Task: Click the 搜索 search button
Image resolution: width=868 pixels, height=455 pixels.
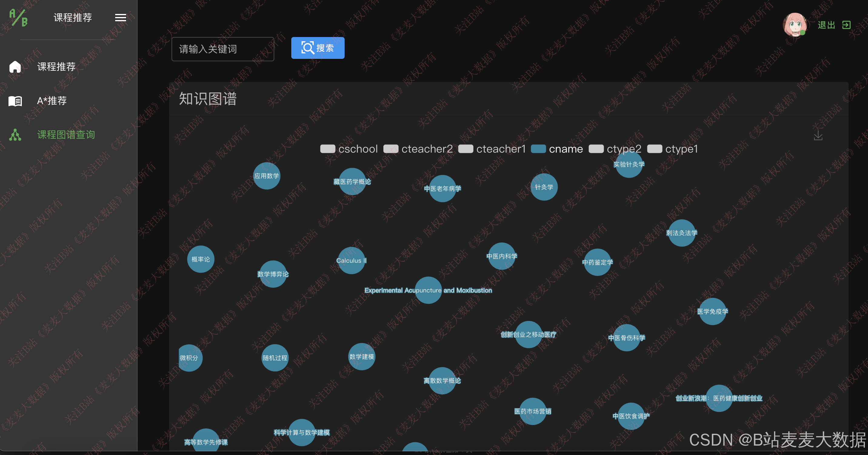Action: click(x=317, y=48)
